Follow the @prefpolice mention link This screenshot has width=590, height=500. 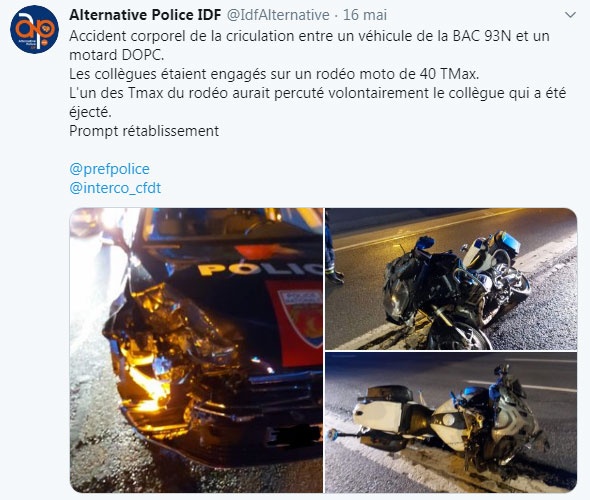[x=109, y=169]
